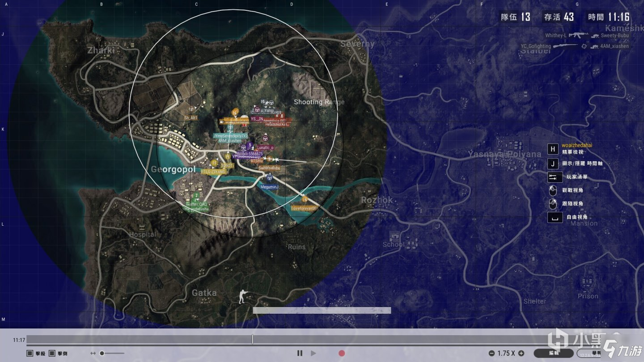Screen dimensions: 644x362
Task: Click player marker 15 near Shooting Range
Action: pyautogui.click(x=263, y=101)
